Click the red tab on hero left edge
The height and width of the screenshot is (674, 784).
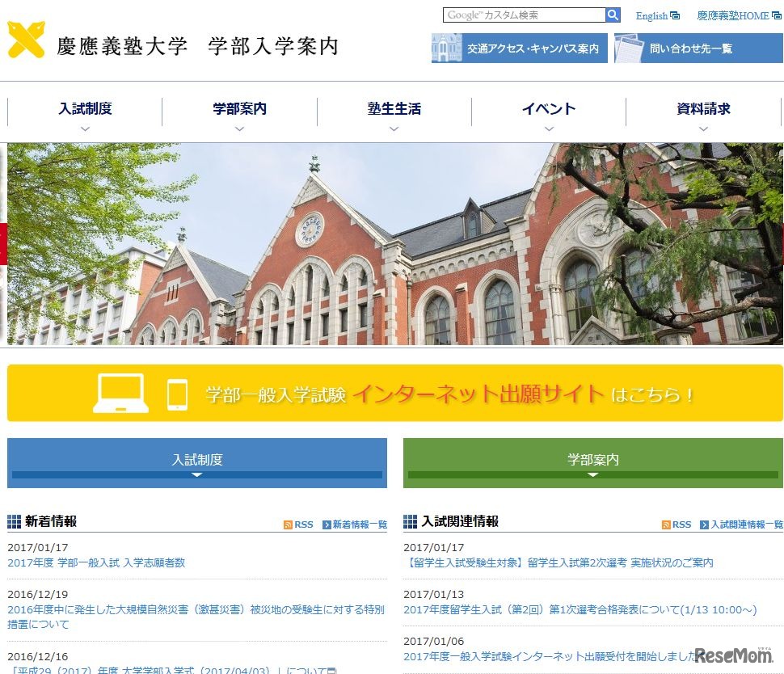tap(3, 244)
